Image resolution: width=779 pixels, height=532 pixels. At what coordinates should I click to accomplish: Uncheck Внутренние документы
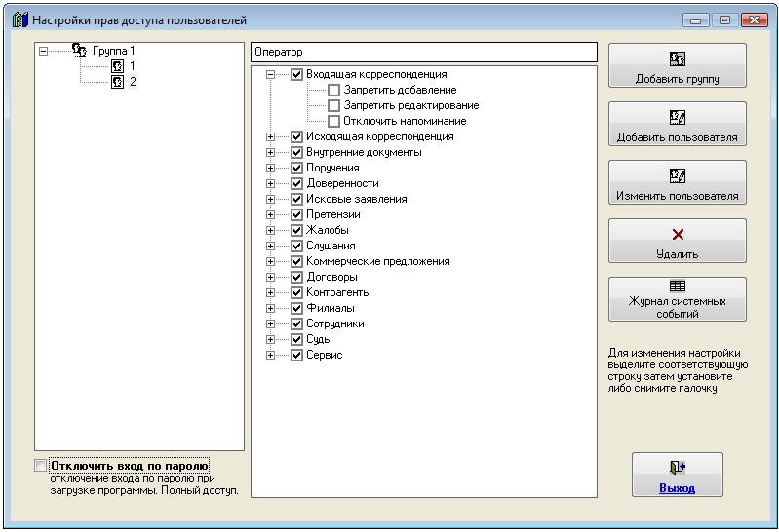tap(296, 153)
